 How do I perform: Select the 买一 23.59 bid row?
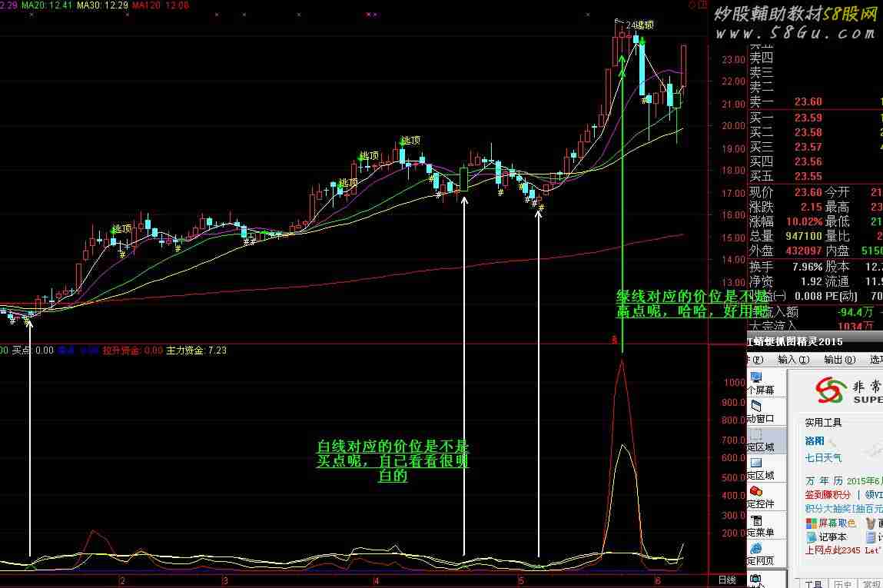(x=815, y=118)
